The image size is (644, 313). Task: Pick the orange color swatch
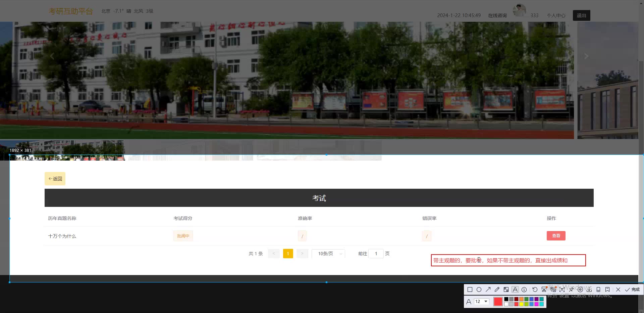point(521,299)
